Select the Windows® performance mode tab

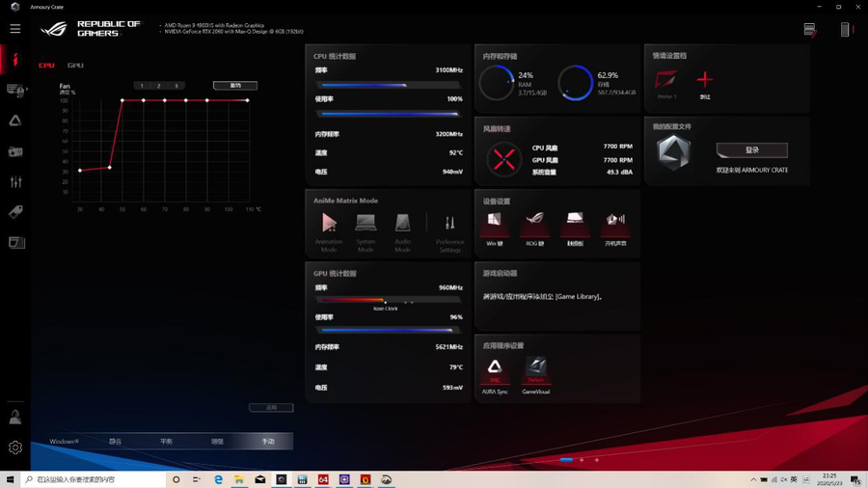click(64, 441)
